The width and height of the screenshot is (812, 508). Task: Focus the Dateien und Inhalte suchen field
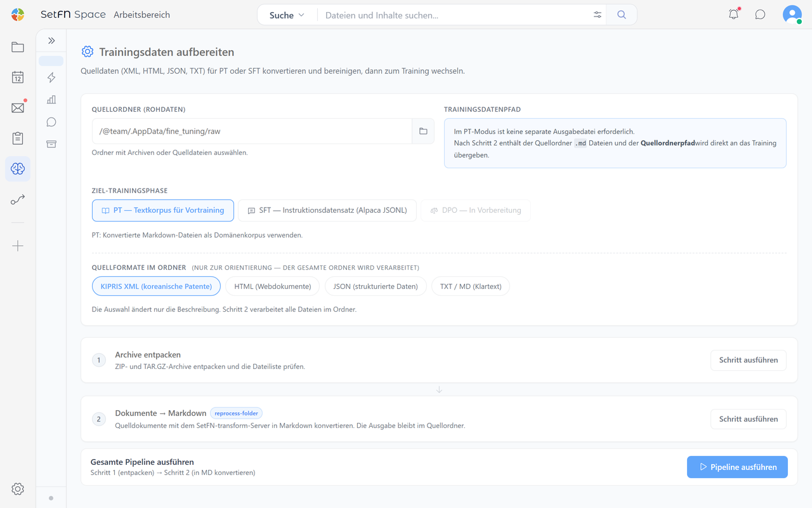(454, 15)
